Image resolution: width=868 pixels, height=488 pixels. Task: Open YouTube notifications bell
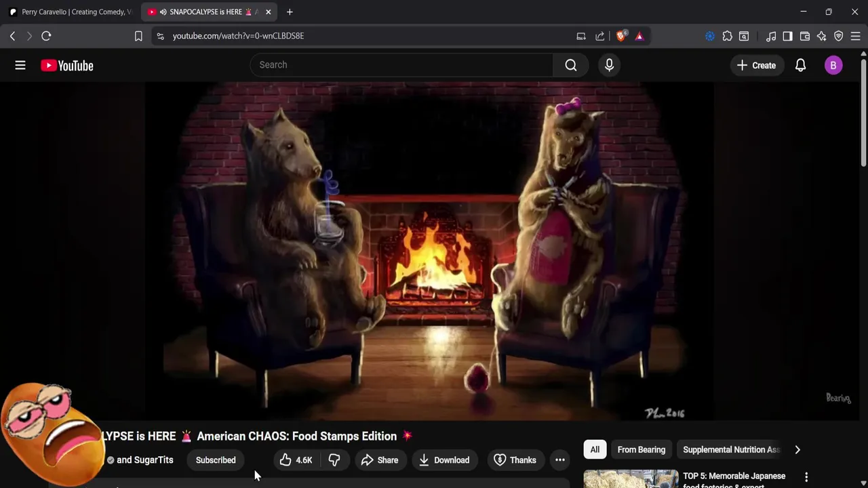800,65
